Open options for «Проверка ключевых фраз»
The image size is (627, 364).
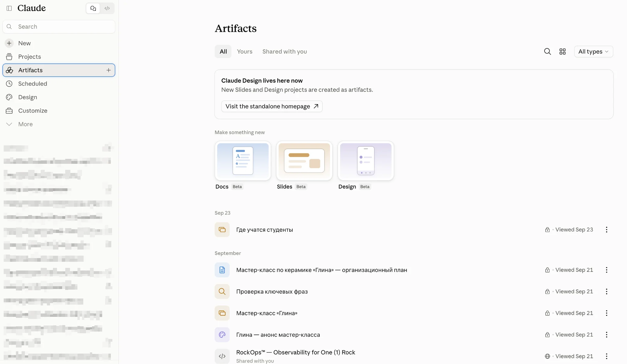[x=606, y=291]
